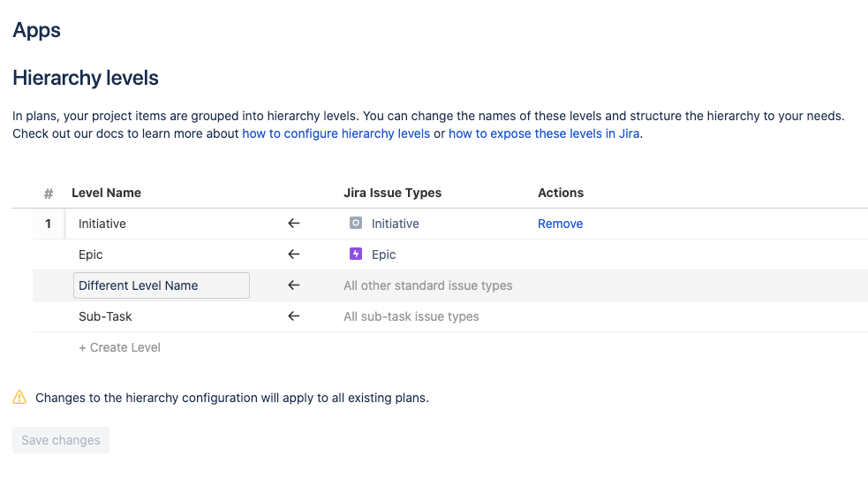Click the Initiative issue type label
Viewport: 868px width, 479px height.
click(395, 224)
